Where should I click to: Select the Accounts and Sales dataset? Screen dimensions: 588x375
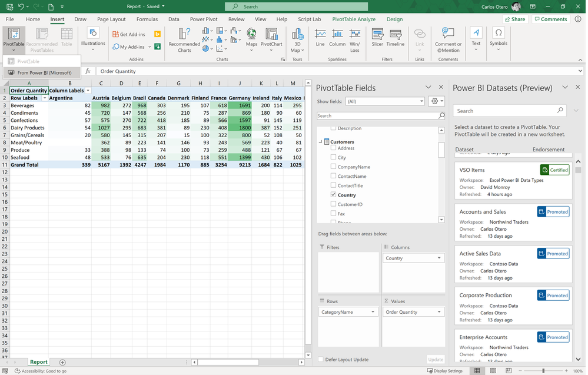point(513,223)
